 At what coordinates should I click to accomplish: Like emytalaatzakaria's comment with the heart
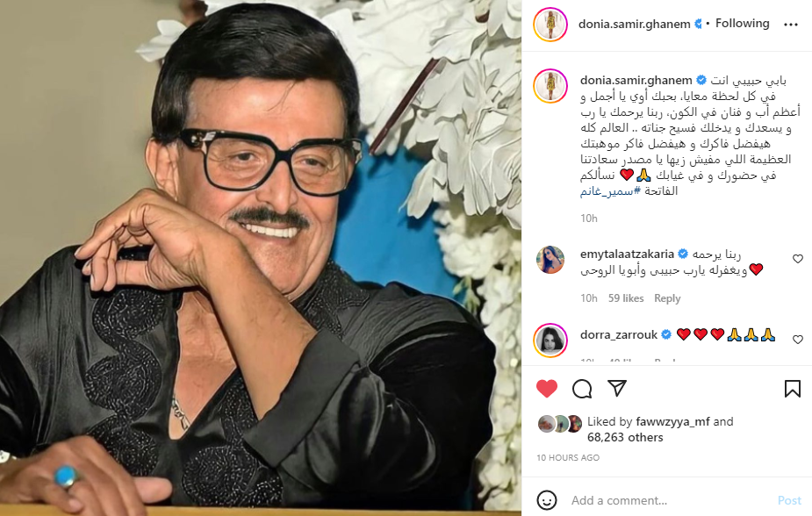[797, 259]
